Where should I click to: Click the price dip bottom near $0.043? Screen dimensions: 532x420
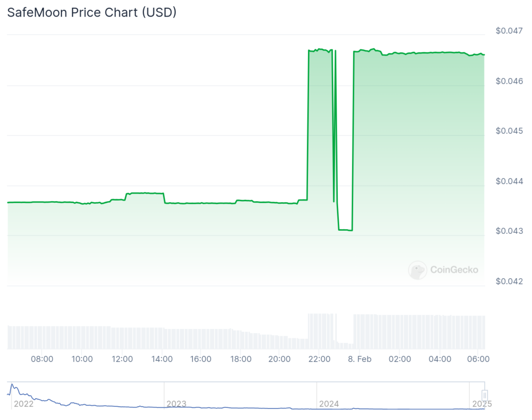345,230
